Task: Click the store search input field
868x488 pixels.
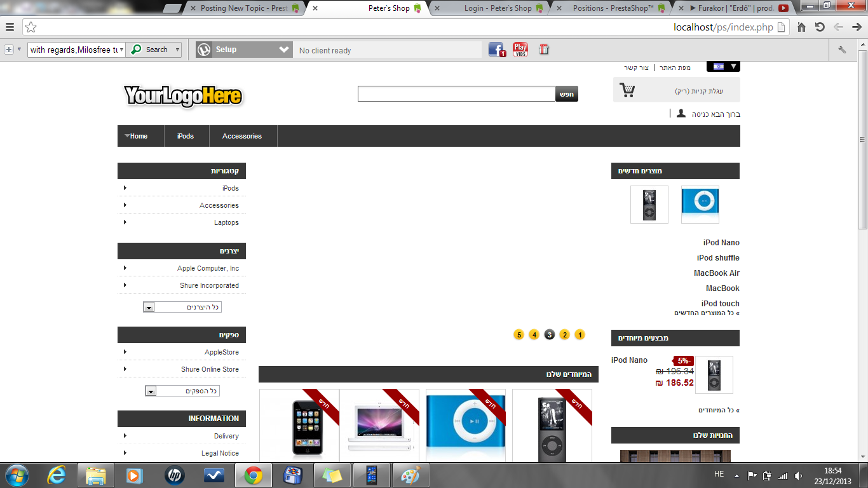Action: coord(457,94)
